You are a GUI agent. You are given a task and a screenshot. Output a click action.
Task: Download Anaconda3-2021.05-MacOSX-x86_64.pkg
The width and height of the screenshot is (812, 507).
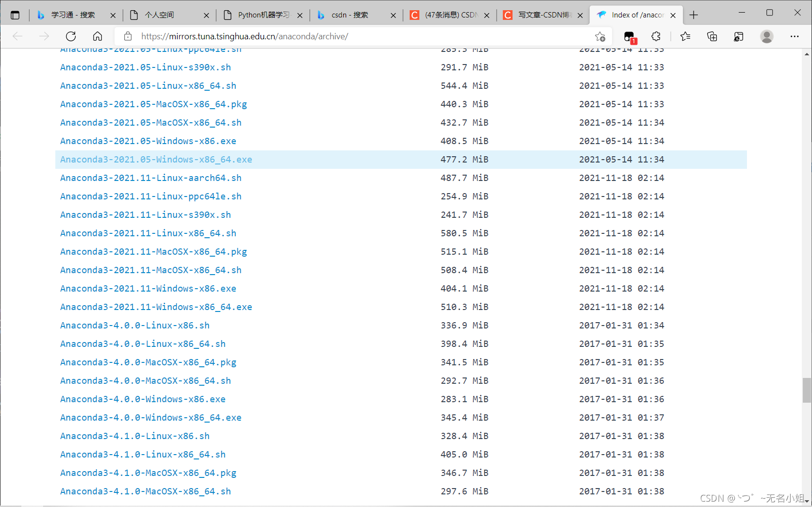click(x=153, y=104)
